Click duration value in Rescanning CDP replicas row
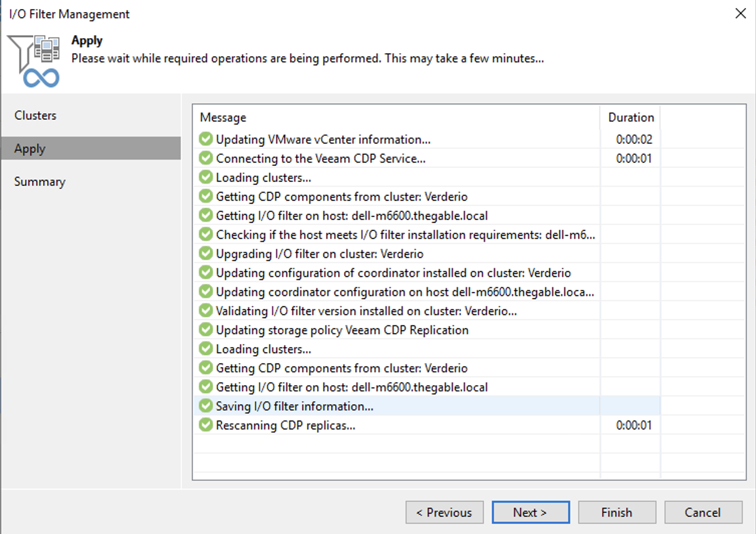 pos(634,426)
